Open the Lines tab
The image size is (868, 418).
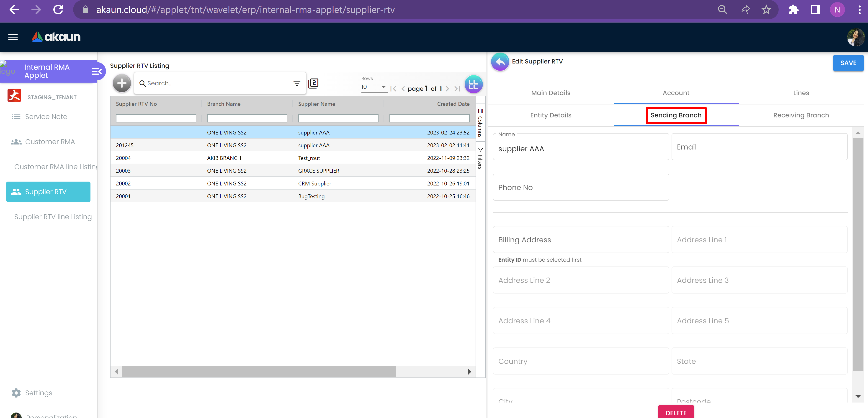click(801, 93)
